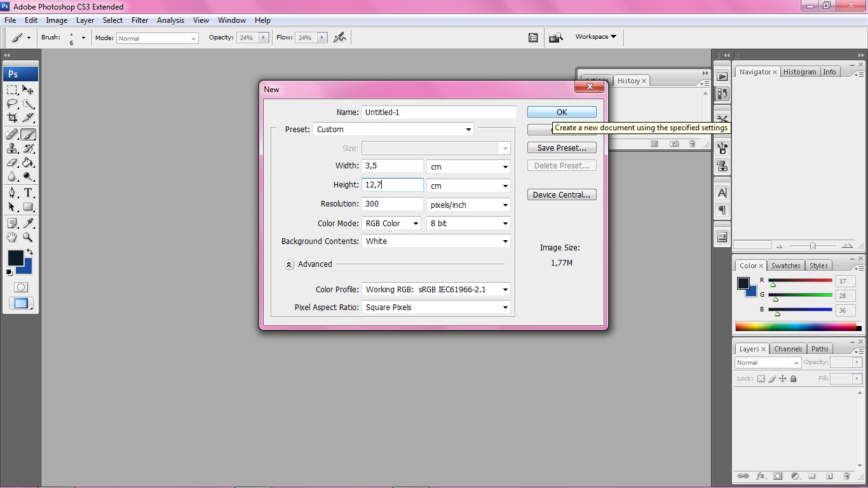Viewport: 868px width, 488px height.
Task: Click the Device Central button
Action: click(562, 194)
